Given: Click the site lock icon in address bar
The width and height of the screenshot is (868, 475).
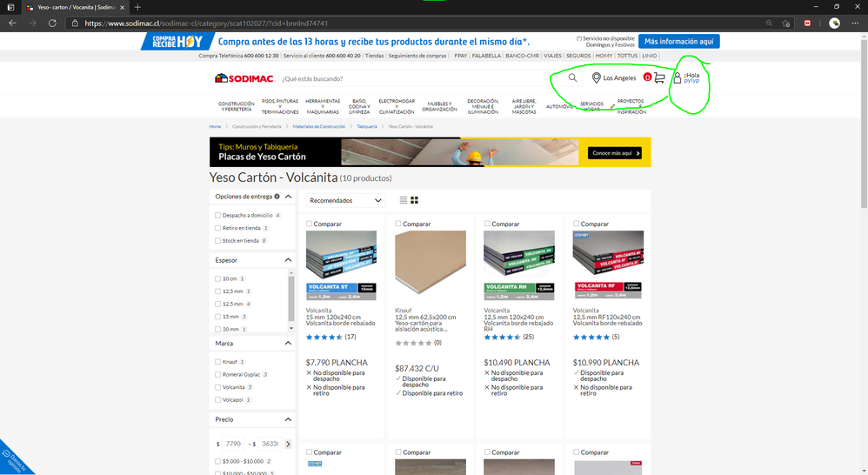Looking at the screenshot, I should (x=75, y=23).
